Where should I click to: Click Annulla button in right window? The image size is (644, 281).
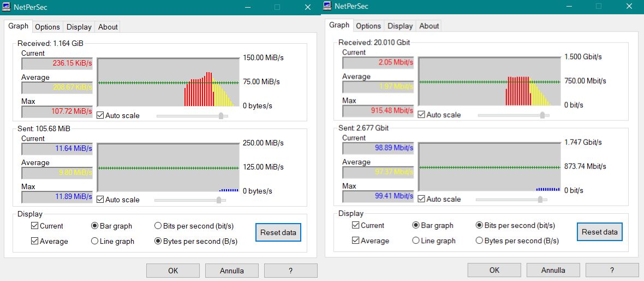pyautogui.click(x=553, y=270)
